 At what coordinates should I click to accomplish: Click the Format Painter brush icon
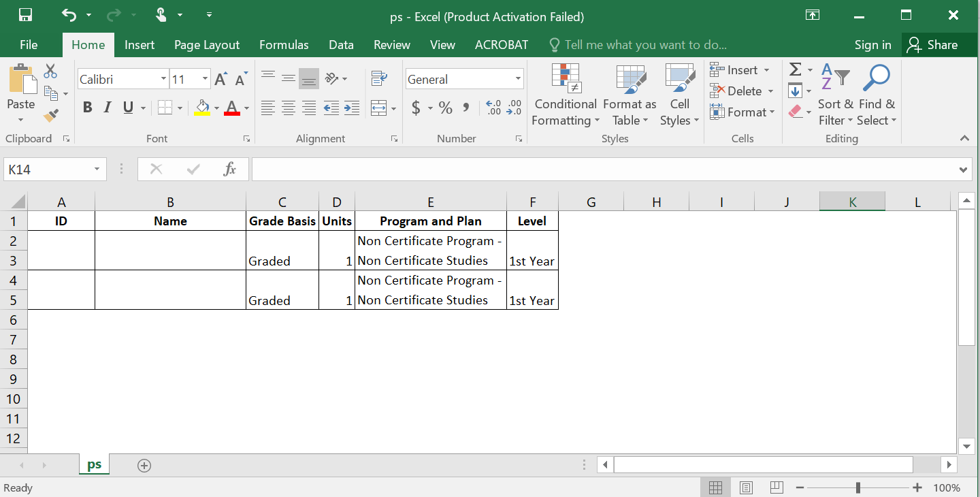(51, 116)
